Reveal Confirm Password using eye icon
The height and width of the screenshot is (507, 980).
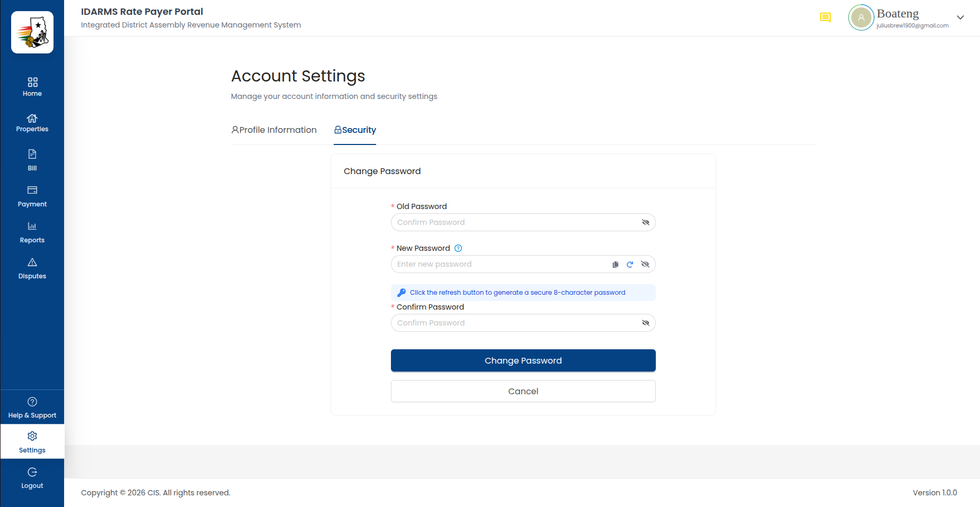point(645,323)
